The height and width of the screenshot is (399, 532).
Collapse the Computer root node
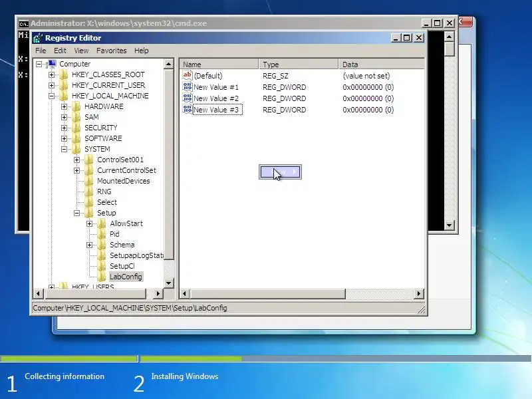pyautogui.click(x=39, y=64)
